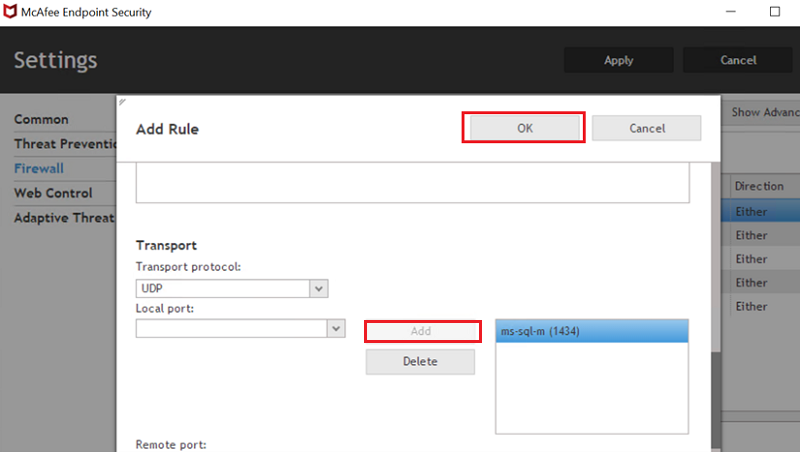
Task: Click the Add button for local port
Action: coord(422,331)
